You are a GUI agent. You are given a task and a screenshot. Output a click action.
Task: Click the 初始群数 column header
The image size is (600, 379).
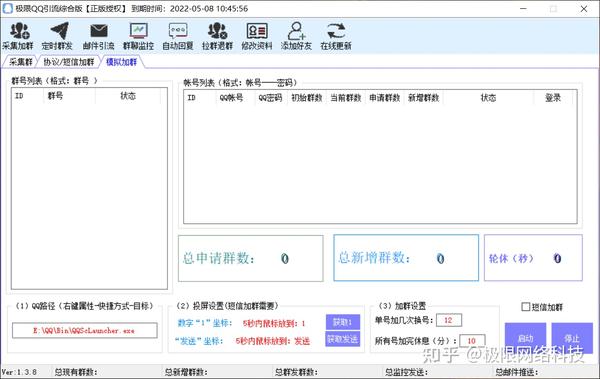point(307,98)
